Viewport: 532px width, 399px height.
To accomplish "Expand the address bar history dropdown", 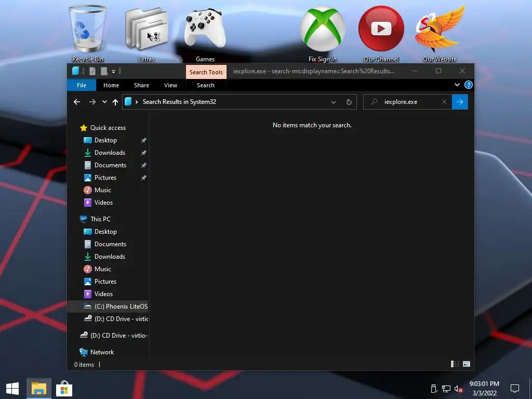I will 333,102.
